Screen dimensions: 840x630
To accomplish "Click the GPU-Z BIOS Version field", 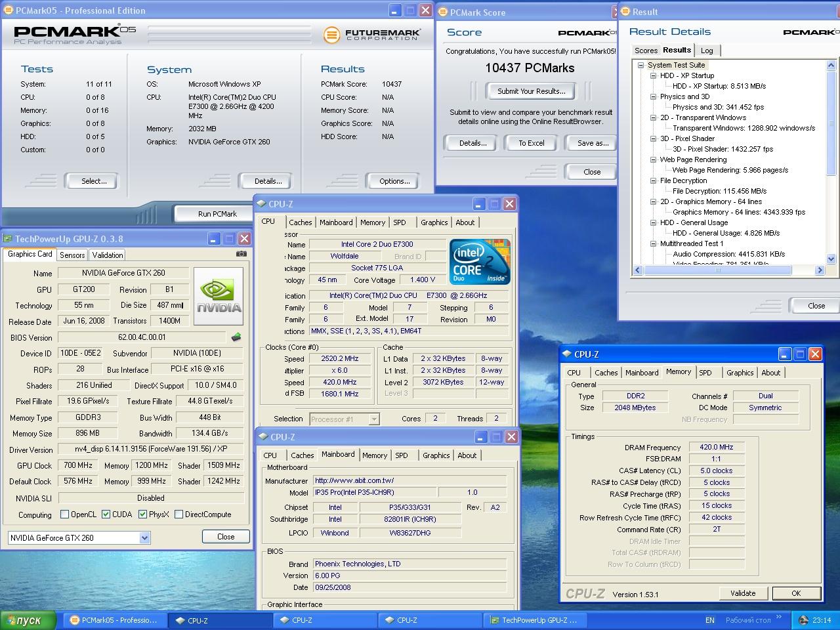I will 143,337.
